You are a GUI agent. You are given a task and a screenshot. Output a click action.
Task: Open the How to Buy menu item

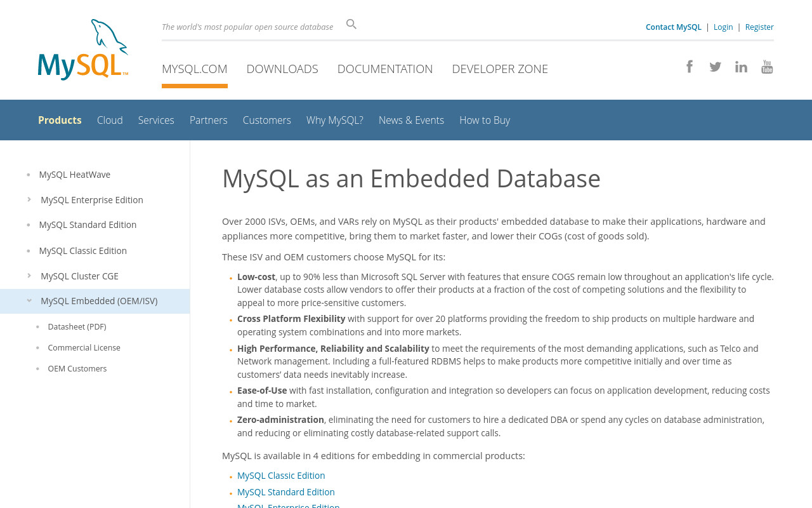485,120
